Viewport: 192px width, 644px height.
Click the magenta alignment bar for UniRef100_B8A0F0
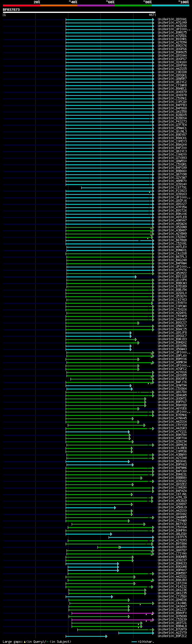[112, 613]
